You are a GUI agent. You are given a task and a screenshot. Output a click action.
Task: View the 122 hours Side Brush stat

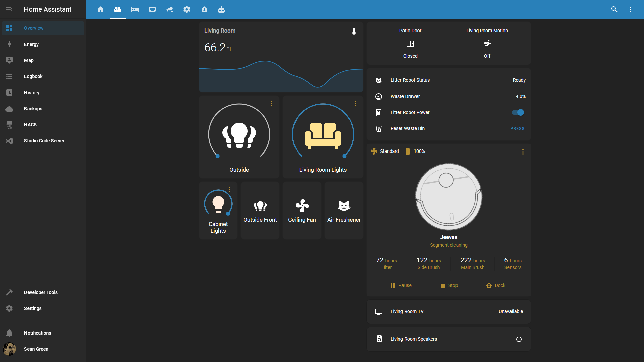pos(429,263)
